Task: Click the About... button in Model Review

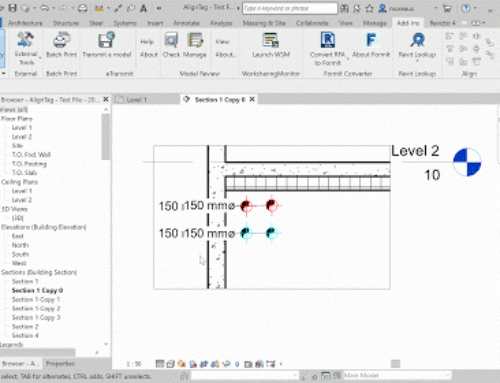Action: pos(225,54)
